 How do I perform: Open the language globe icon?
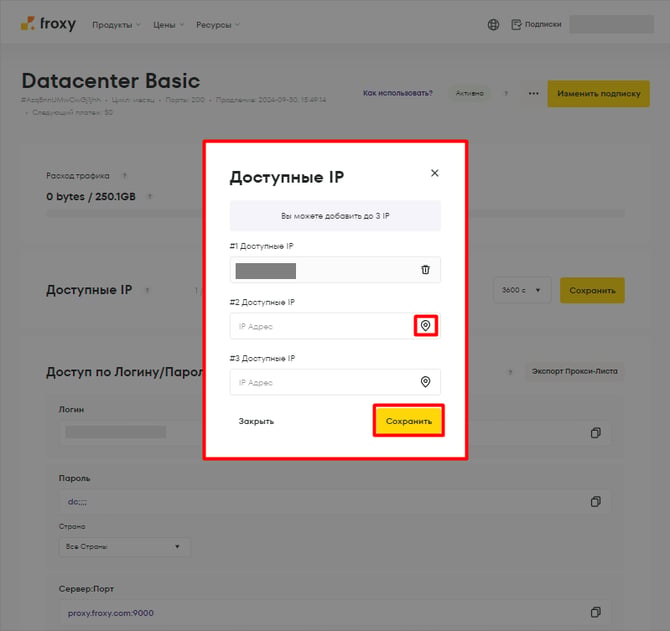[493, 25]
